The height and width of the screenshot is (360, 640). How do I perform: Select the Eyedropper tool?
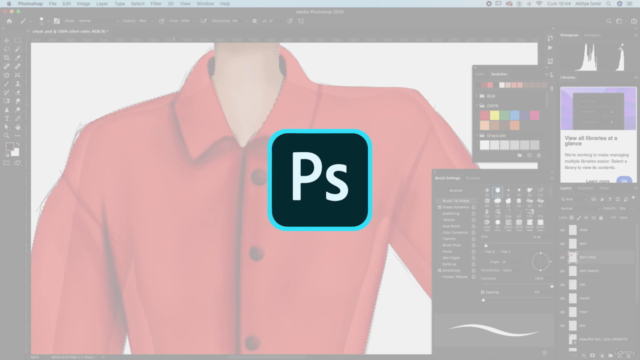pos(18,58)
